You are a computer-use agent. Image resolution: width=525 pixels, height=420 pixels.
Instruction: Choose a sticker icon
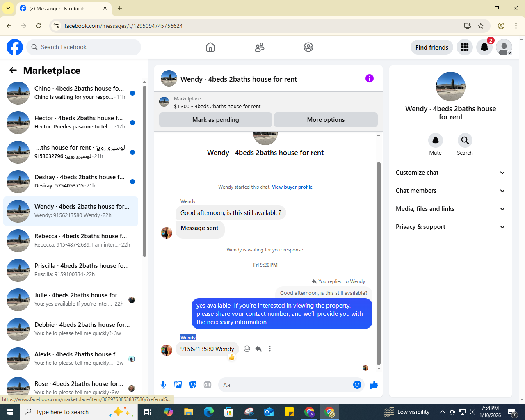click(193, 385)
